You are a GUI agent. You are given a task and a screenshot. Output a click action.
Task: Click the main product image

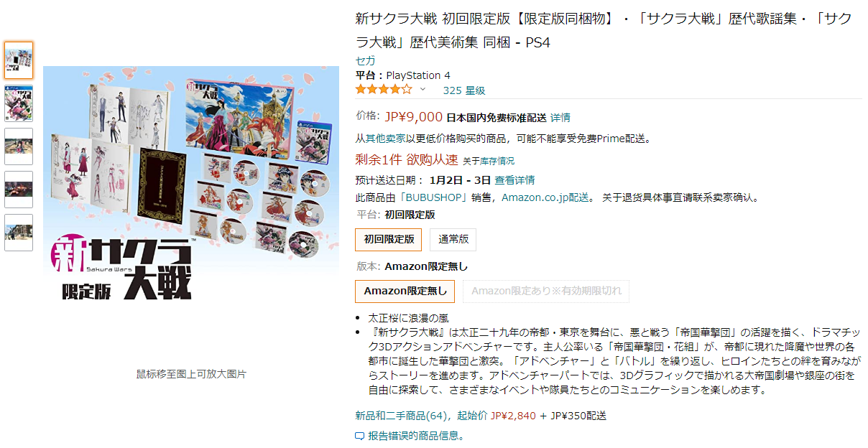tap(191, 184)
